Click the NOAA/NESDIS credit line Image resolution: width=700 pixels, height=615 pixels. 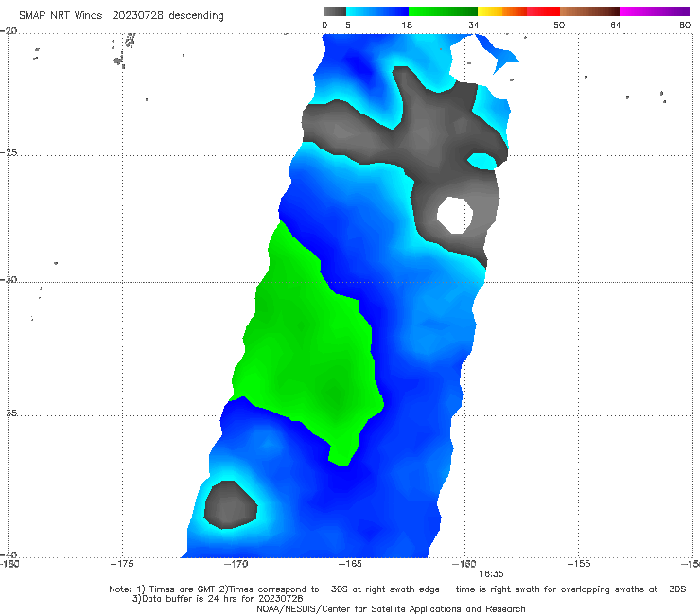pos(391,609)
